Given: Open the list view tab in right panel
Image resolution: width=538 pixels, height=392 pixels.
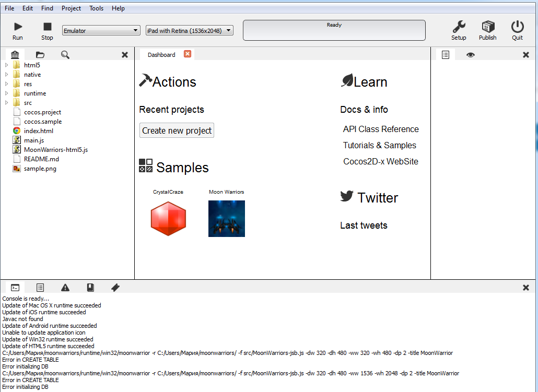Looking at the screenshot, I should 446,55.
